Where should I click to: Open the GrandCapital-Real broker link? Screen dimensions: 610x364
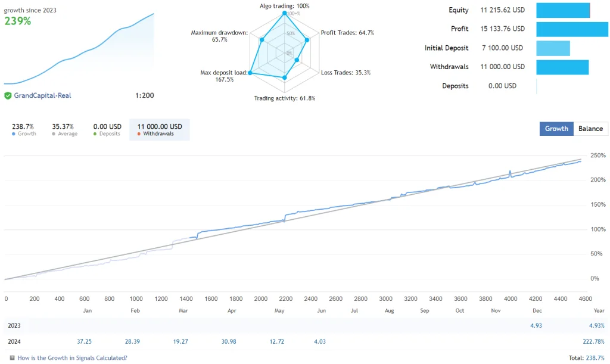click(42, 96)
